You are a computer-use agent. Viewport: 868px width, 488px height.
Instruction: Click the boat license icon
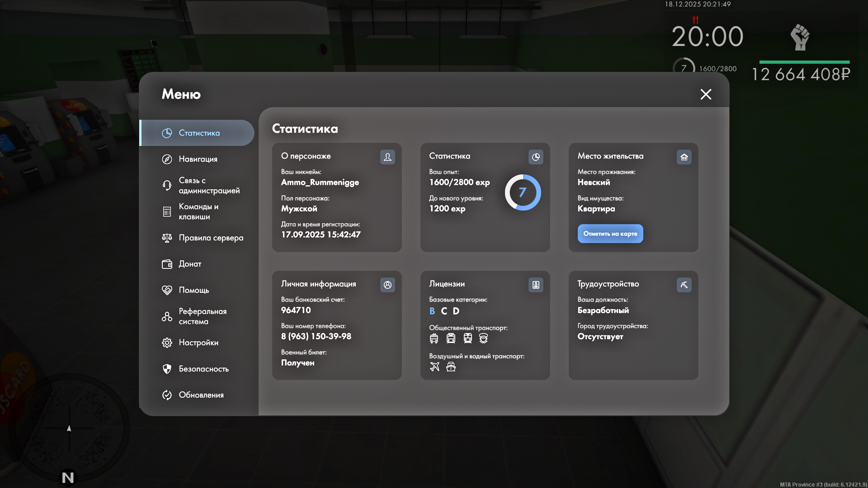tap(451, 366)
